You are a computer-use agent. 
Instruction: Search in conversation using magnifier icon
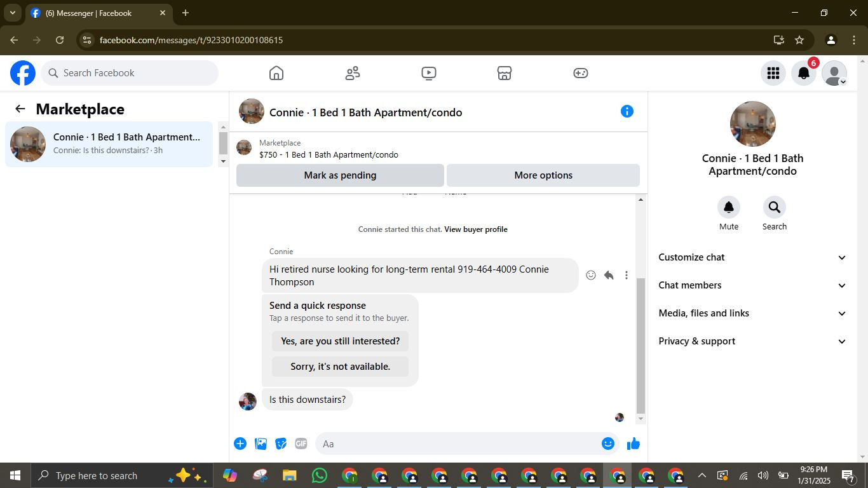point(775,207)
